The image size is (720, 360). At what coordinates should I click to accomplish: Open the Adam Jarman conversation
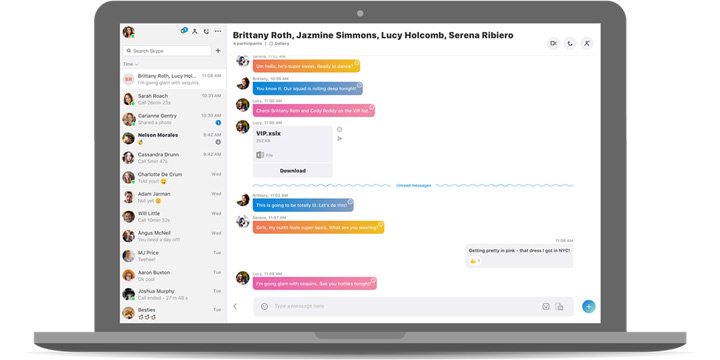tap(173, 197)
